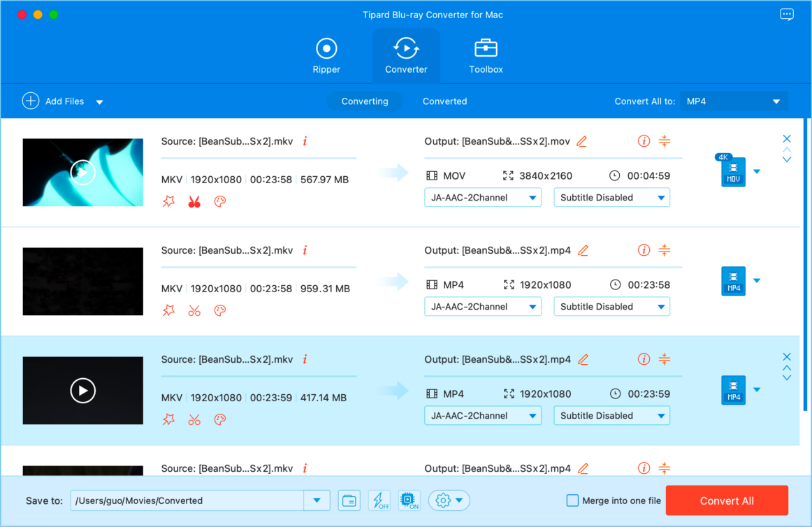Move the 417.14 MB file up
Image resolution: width=812 pixels, height=527 pixels.
787,368
